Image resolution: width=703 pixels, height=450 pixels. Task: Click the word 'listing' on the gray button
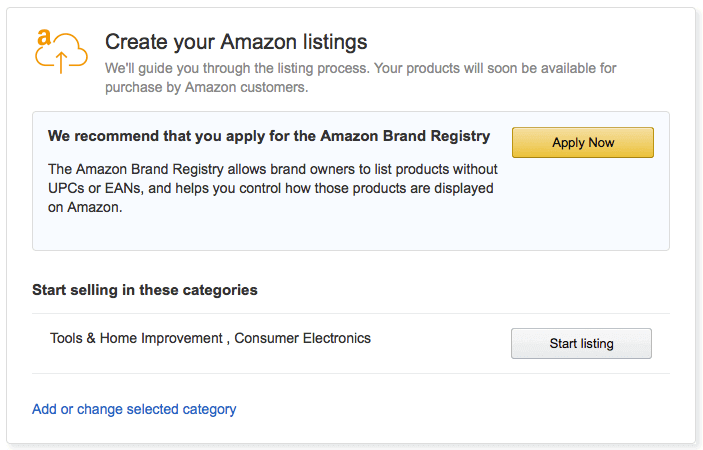pos(597,344)
